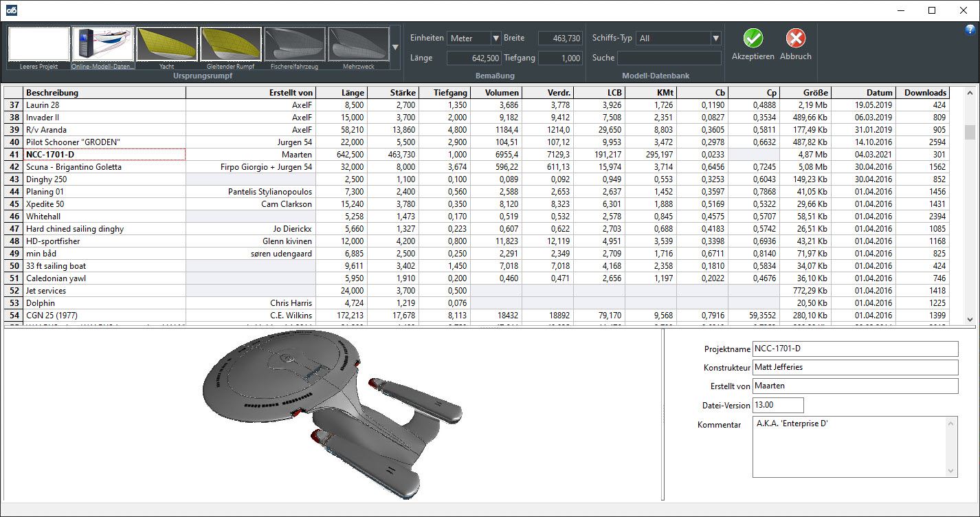Image resolution: width=980 pixels, height=517 pixels.
Task: Sort by KMt column header
Action: (x=652, y=93)
